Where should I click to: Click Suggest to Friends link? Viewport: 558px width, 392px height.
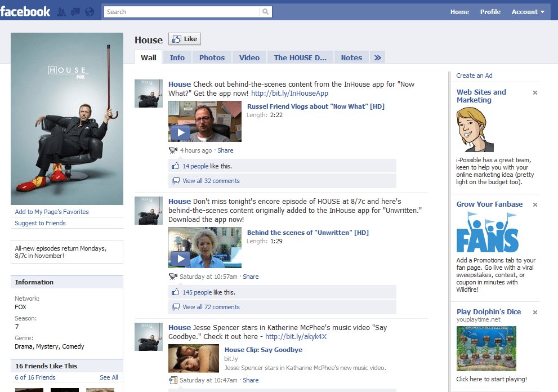click(x=40, y=223)
